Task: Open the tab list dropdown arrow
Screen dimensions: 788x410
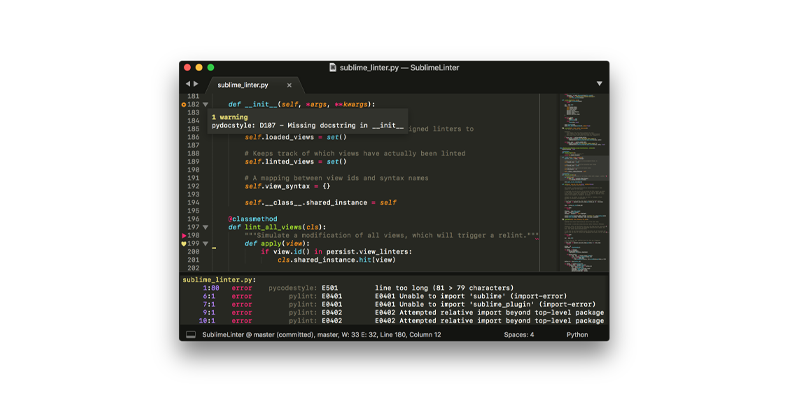Action: click(x=599, y=84)
